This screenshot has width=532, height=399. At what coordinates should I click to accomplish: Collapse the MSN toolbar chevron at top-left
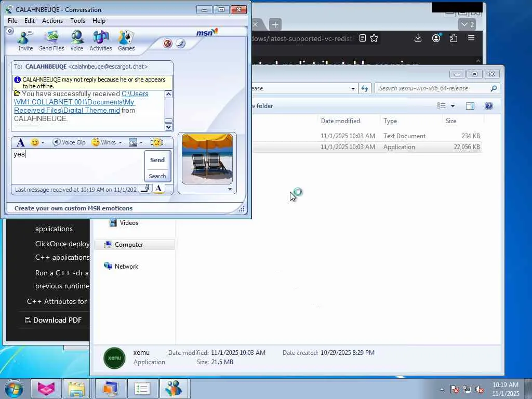point(10,31)
